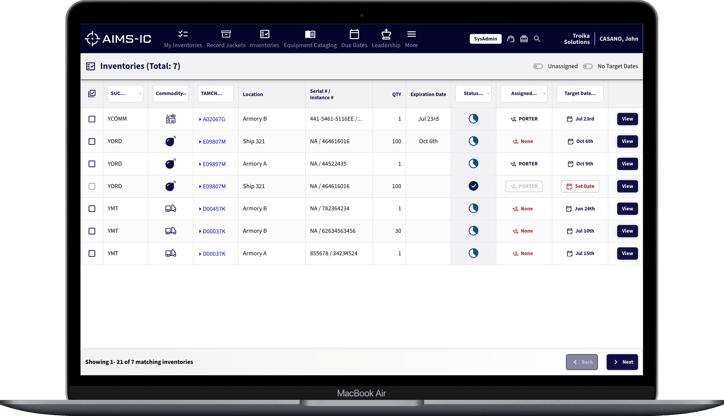The height and width of the screenshot is (416, 724).
Task: Click Jul 15th target date
Action: click(x=580, y=253)
